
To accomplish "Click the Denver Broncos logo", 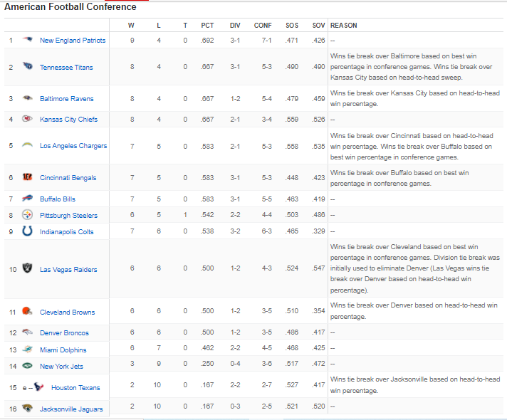I will (x=28, y=332).
